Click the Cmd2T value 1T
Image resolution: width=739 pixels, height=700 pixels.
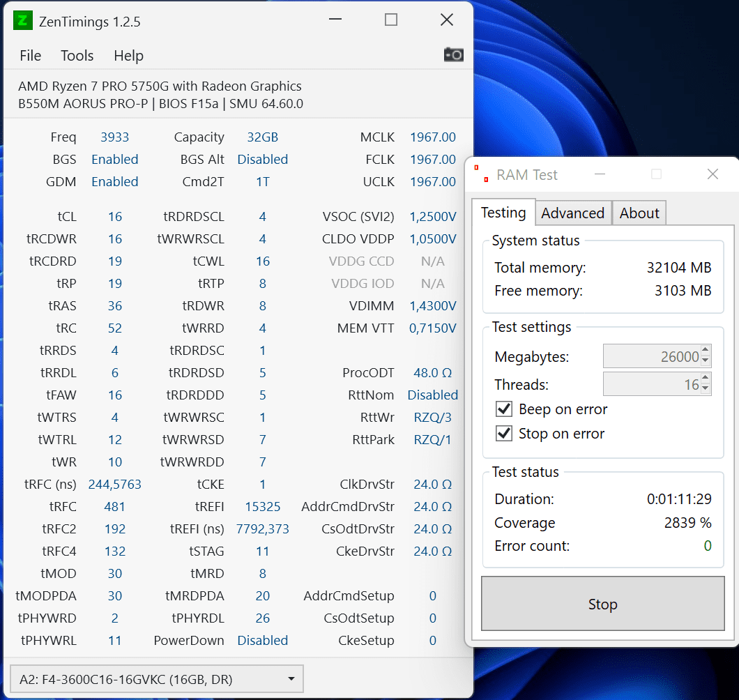(263, 182)
